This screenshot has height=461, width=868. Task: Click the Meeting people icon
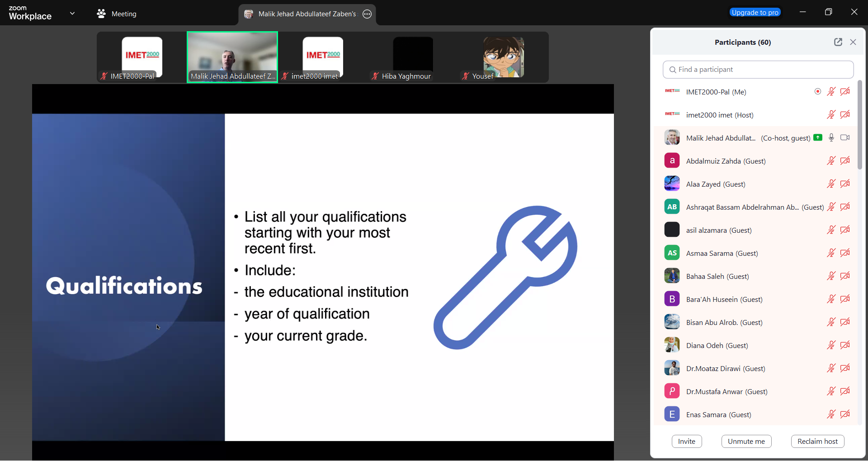pos(101,14)
